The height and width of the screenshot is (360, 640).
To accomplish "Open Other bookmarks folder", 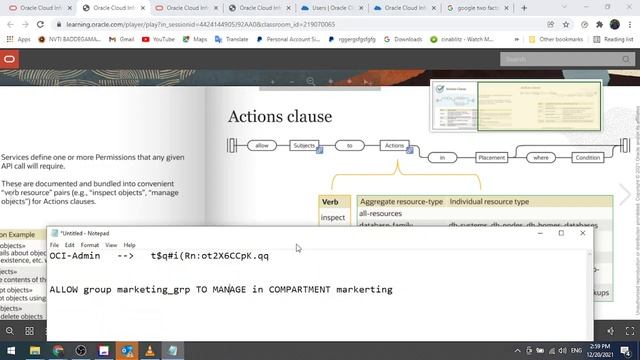I will (556, 39).
